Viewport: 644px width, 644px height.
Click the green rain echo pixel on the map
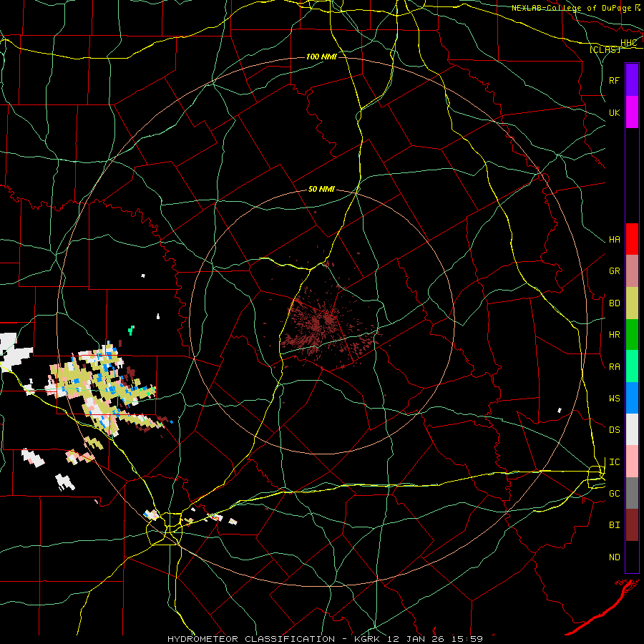[131, 330]
